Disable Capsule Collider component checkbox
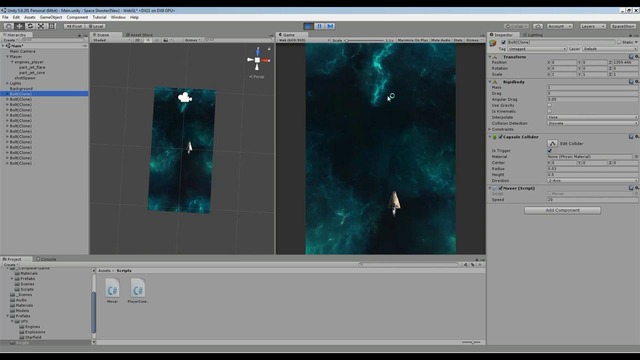The height and width of the screenshot is (360, 640). (x=500, y=137)
